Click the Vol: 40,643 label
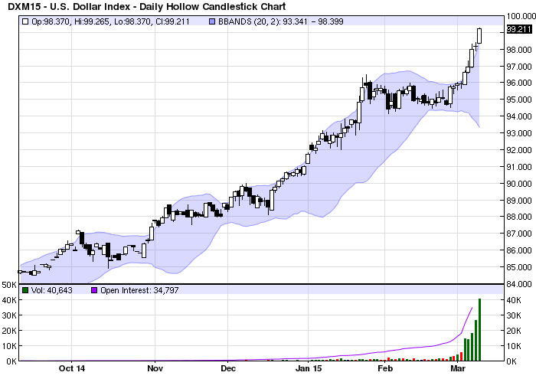This screenshot has height=392, width=536. [x=52, y=290]
